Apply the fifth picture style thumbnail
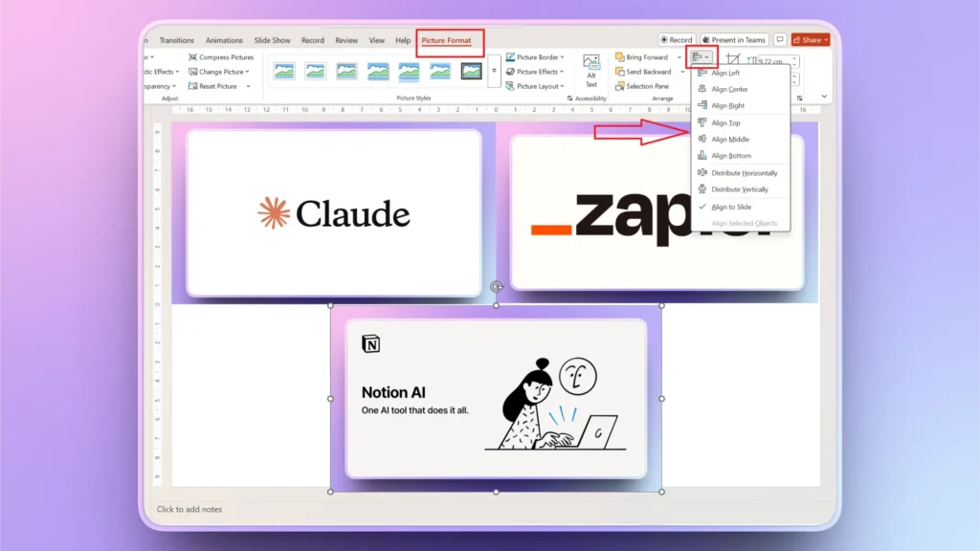980x551 pixels. (410, 71)
